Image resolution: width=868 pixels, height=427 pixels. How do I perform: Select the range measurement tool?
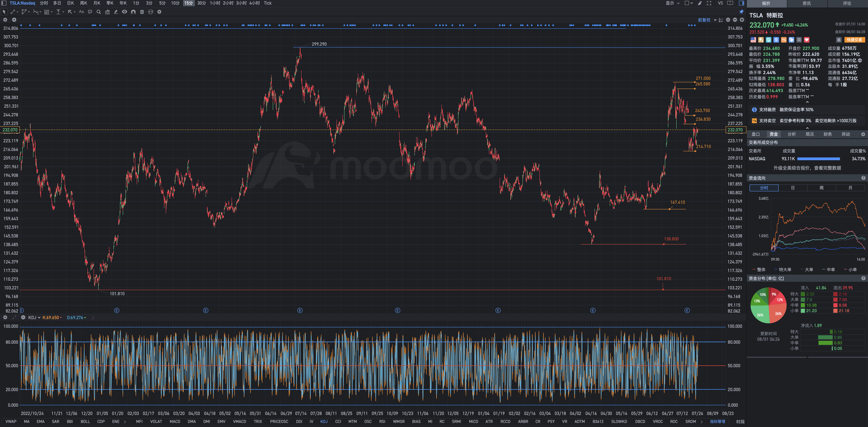point(47,12)
